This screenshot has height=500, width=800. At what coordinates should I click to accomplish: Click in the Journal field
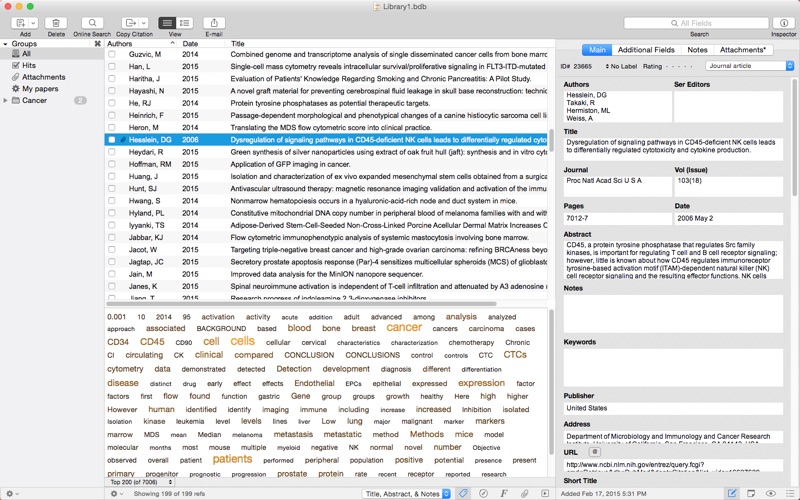[x=617, y=186]
